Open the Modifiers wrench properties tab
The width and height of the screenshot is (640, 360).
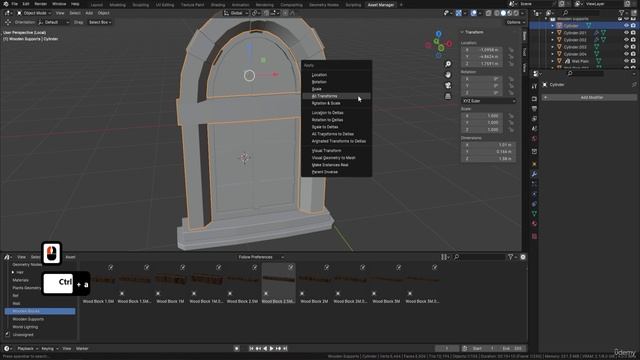(534, 174)
